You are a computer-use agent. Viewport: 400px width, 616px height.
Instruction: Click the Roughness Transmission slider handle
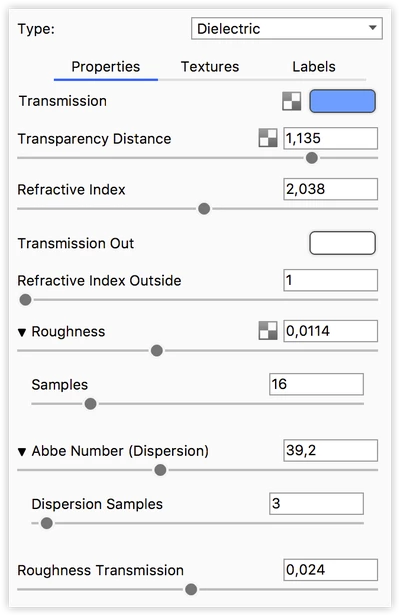[x=191, y=589]
